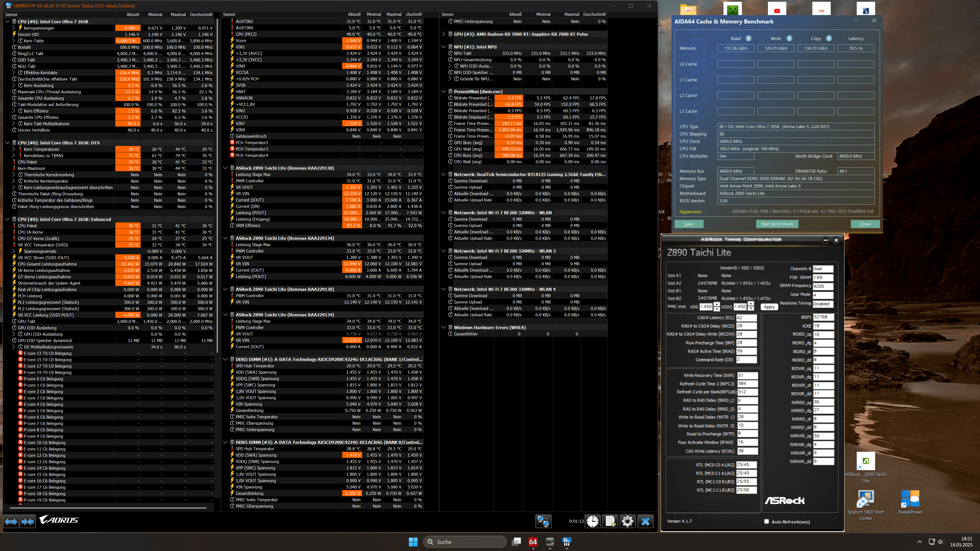Click the expand columns arrows button in HWiNFO
The width and height of the screenshot is (980, 551).
click(11, 521)
